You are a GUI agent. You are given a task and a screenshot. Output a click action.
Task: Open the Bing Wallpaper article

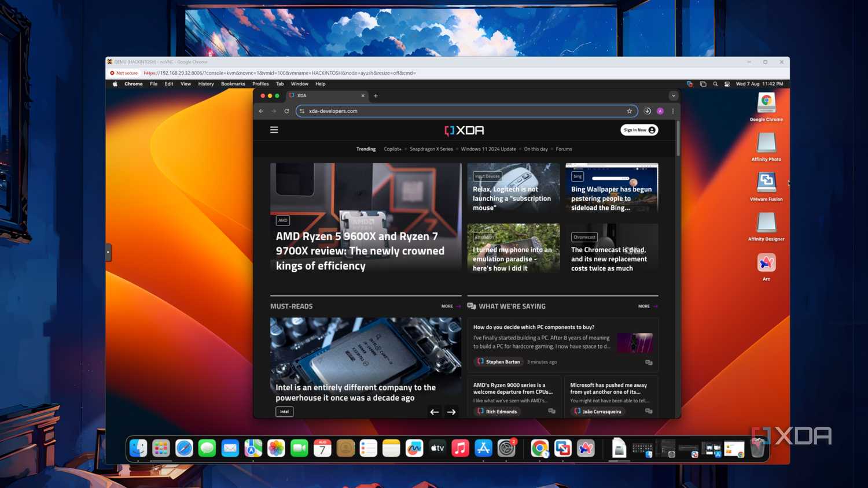click(x=612, y=198)
